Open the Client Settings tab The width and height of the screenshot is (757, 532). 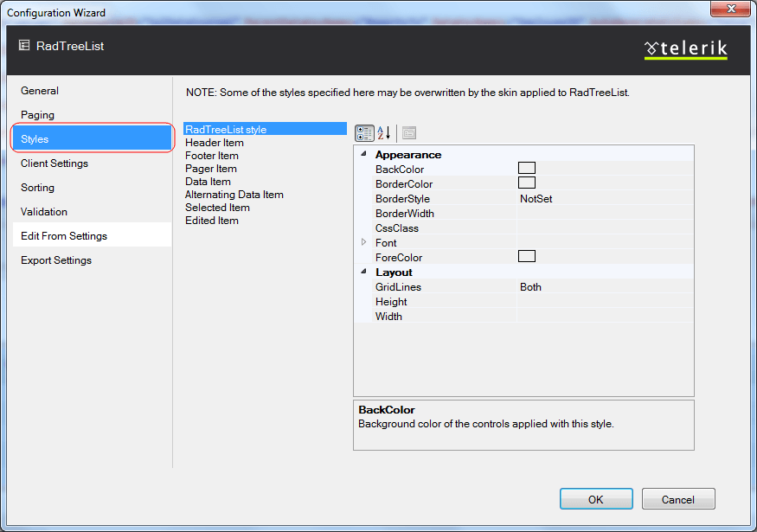tap(92, 163)
